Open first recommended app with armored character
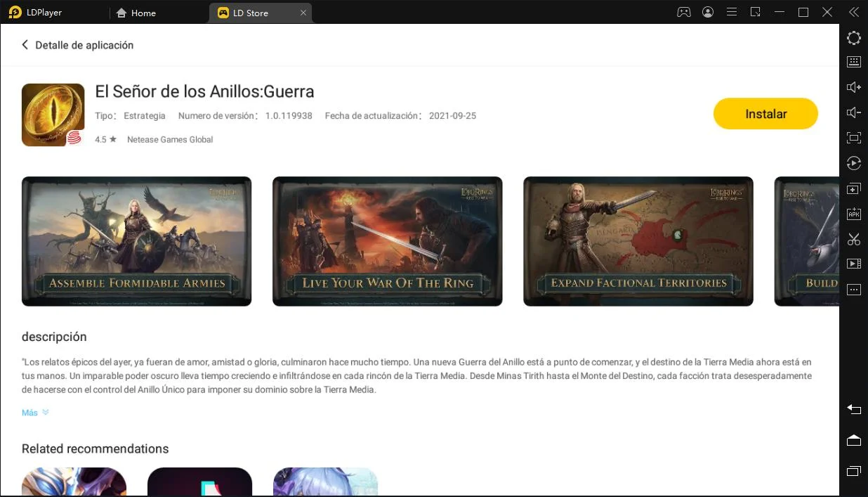Image resolution: width=868 pixels, height=497 pixels. [74, 482]
